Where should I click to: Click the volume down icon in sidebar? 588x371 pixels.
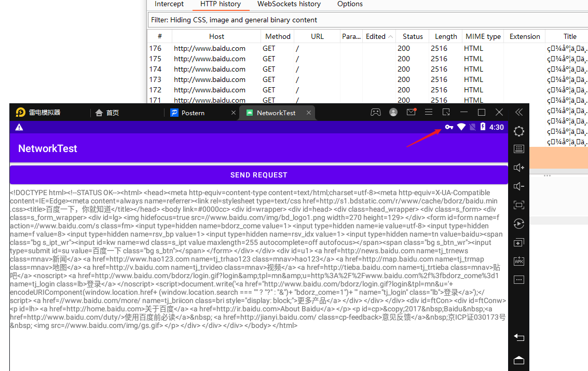[518, 186]
